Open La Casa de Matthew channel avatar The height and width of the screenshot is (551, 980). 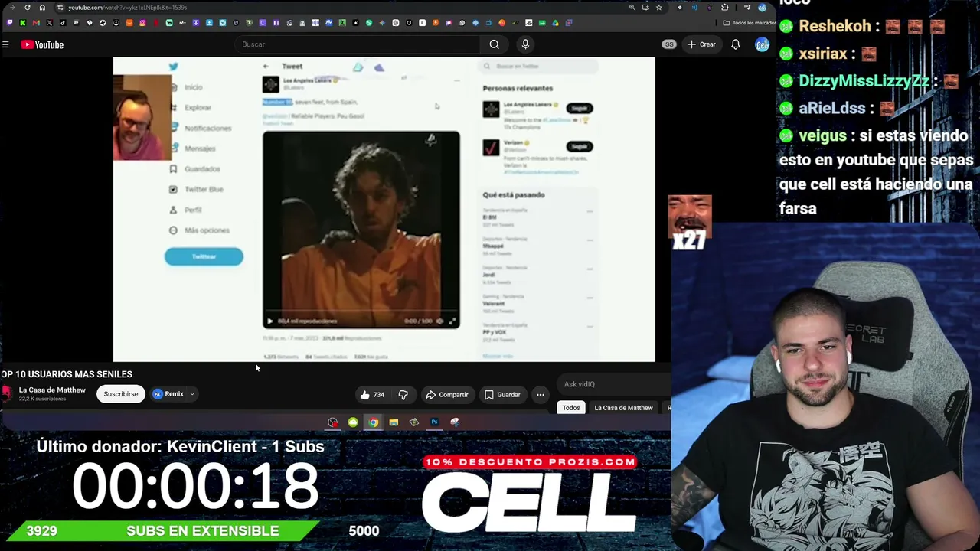click(7, 394)
